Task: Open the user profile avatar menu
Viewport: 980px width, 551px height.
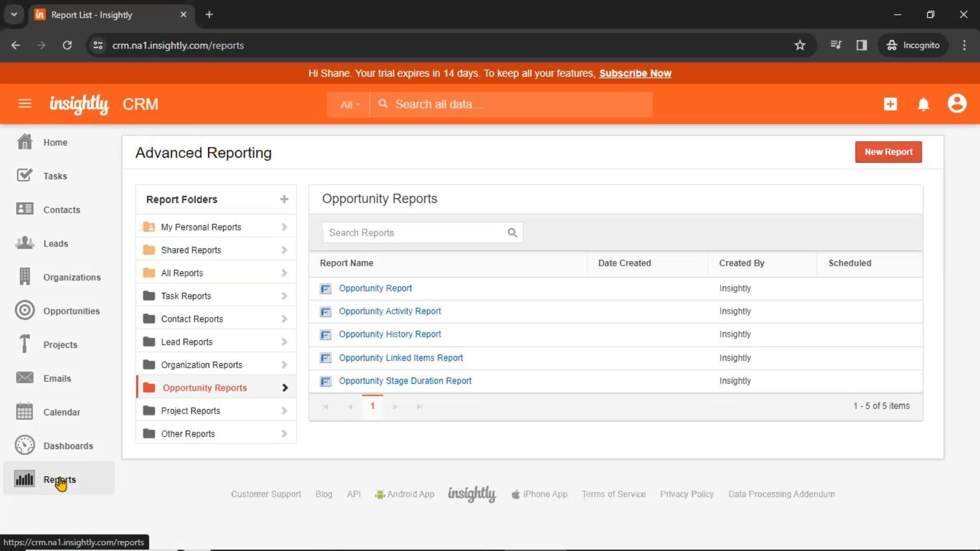Action: click(x=957, y=104)
